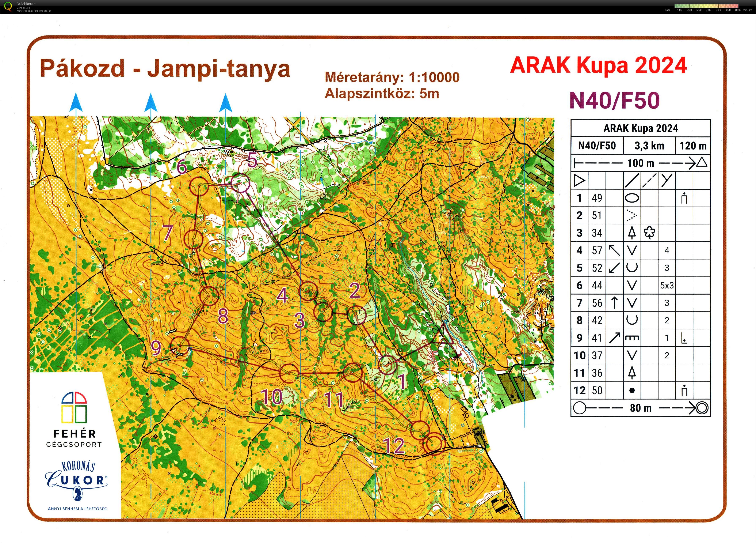The height and width of the screenshot is (543, 756).
Task: Click the rightmost blue north arrow
Action: tap(226, 102)
